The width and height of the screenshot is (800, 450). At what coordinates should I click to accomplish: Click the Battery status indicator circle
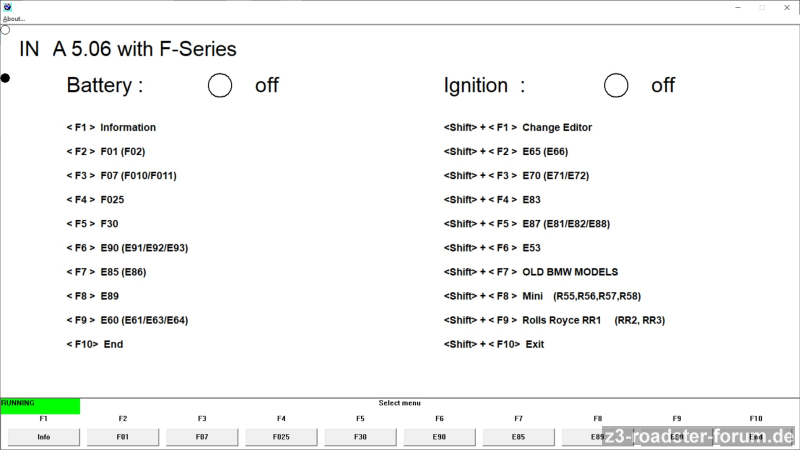(x=220, y=86)
